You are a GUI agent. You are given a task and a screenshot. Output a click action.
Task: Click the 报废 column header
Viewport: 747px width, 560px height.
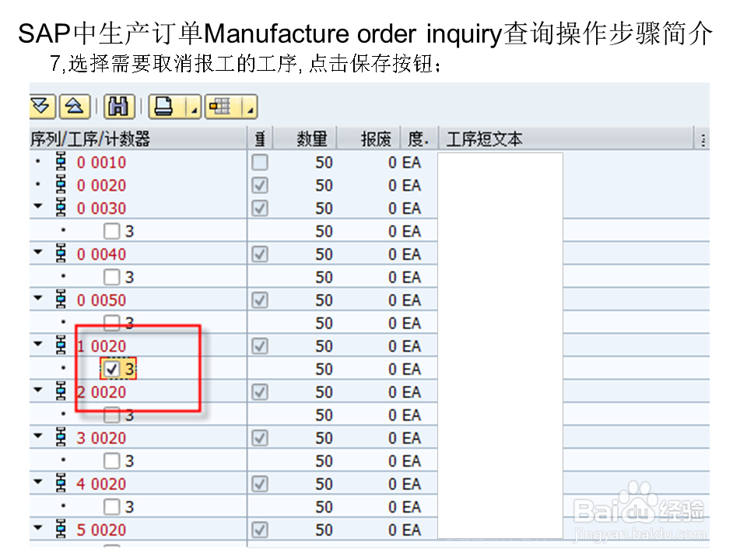[x=369, y=138]
